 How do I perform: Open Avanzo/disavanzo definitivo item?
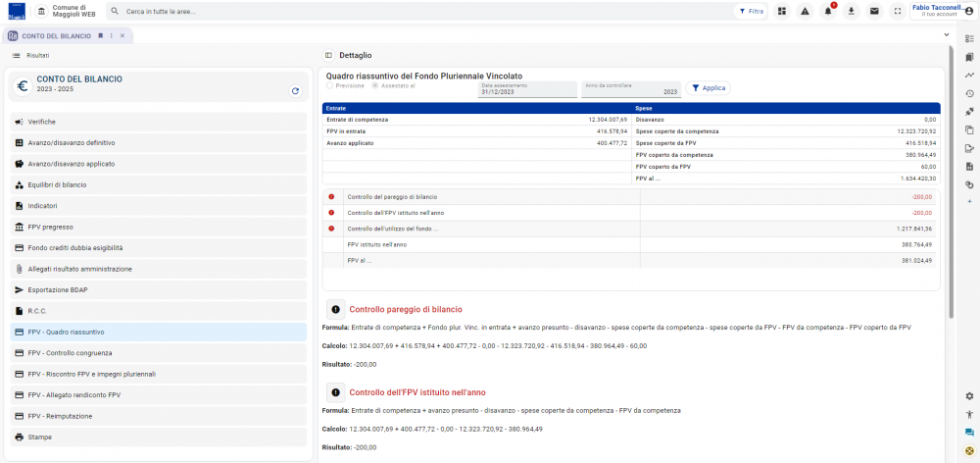[158, 142]
